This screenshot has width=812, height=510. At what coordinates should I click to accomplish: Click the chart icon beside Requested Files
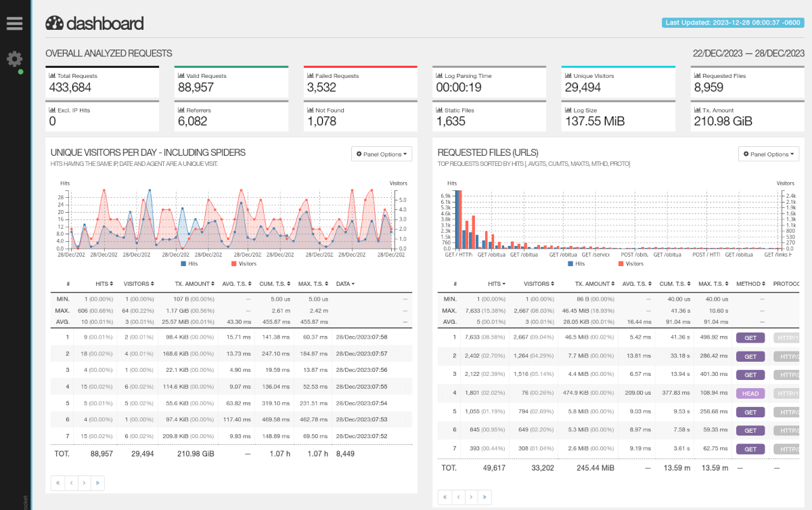coord(698,76)
